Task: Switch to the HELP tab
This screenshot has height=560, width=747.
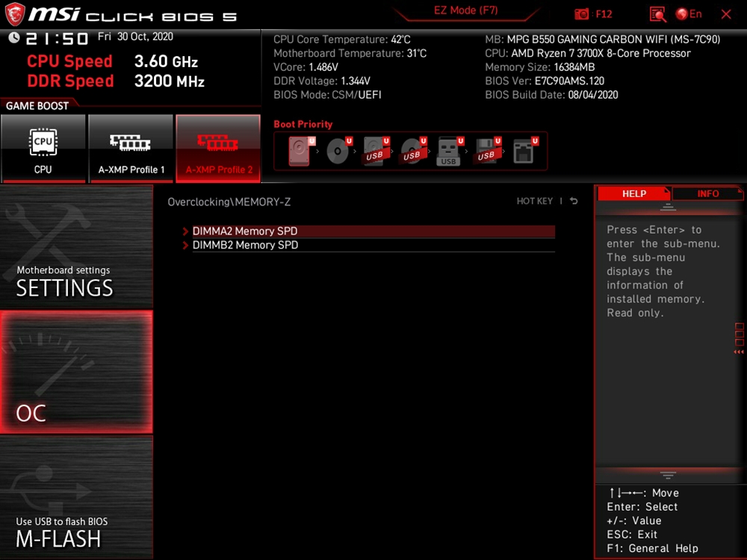Action: 633,193
